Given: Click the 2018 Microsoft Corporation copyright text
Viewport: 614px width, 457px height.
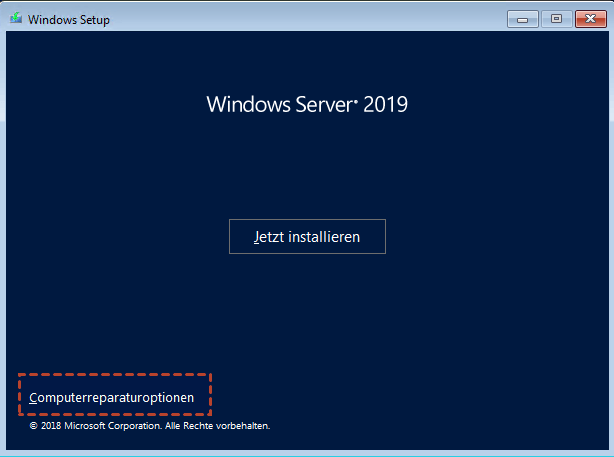Looking at the screenshot, I should point(150,426).
